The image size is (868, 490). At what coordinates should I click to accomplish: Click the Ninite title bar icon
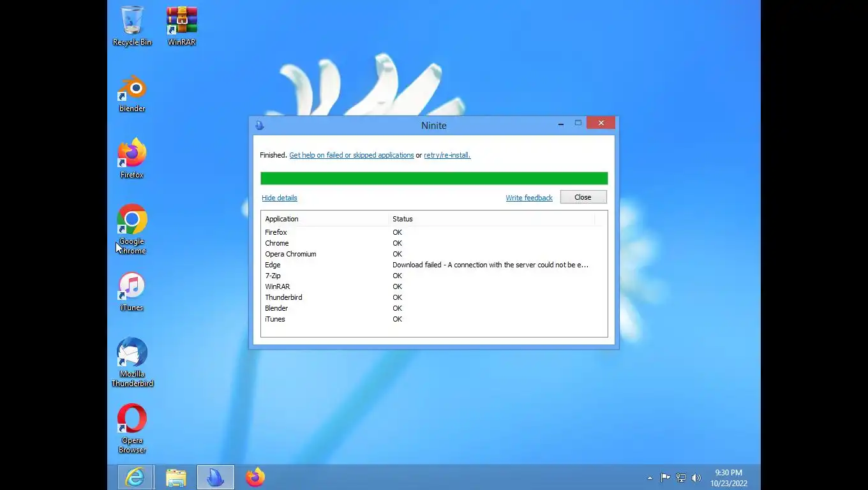pyautogui.click(x=260, y=126)
